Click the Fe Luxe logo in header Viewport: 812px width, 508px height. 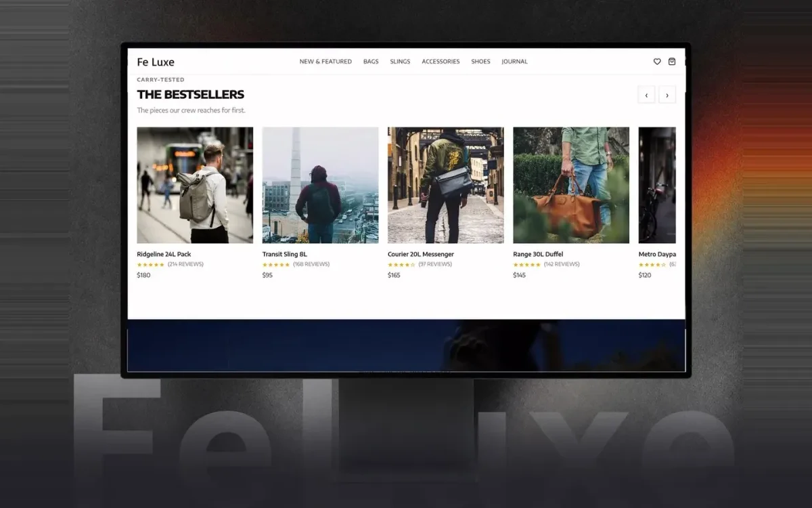pos(156,62)
